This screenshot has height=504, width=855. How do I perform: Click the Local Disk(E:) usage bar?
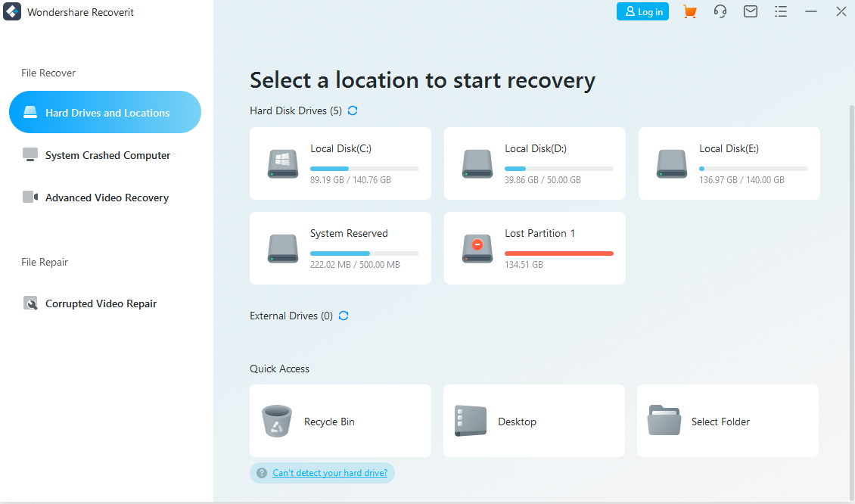[754, 169]
